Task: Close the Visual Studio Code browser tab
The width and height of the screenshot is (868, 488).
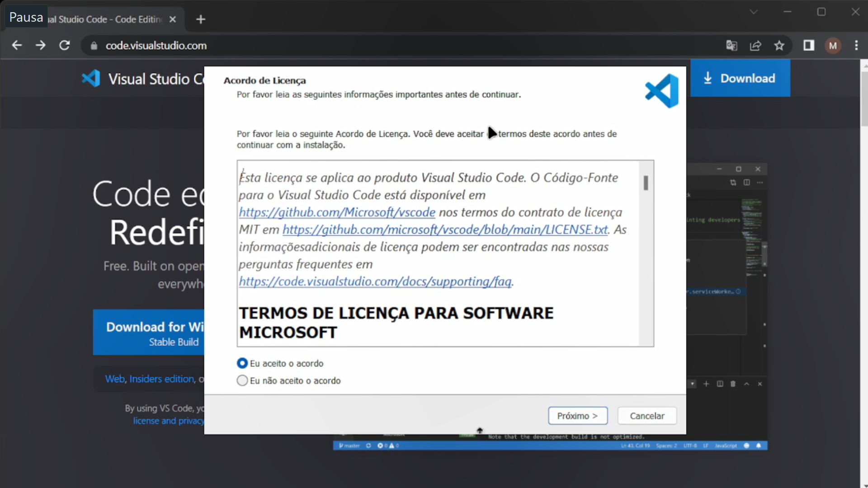Action: click(x=172, y=19)
